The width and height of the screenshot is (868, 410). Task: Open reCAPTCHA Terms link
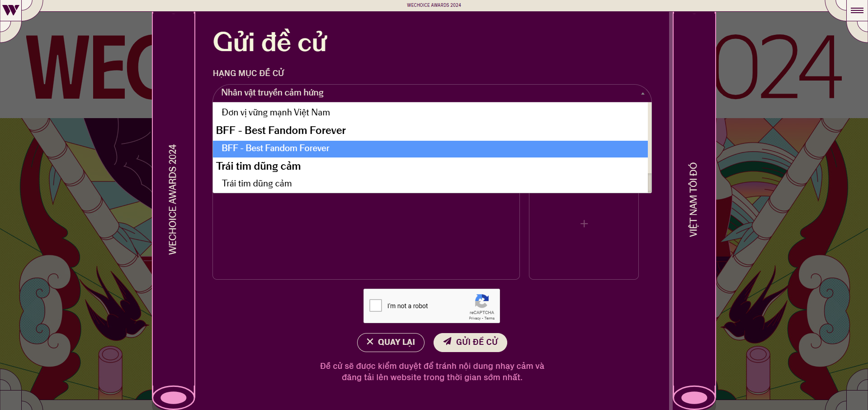coord(490,318)
